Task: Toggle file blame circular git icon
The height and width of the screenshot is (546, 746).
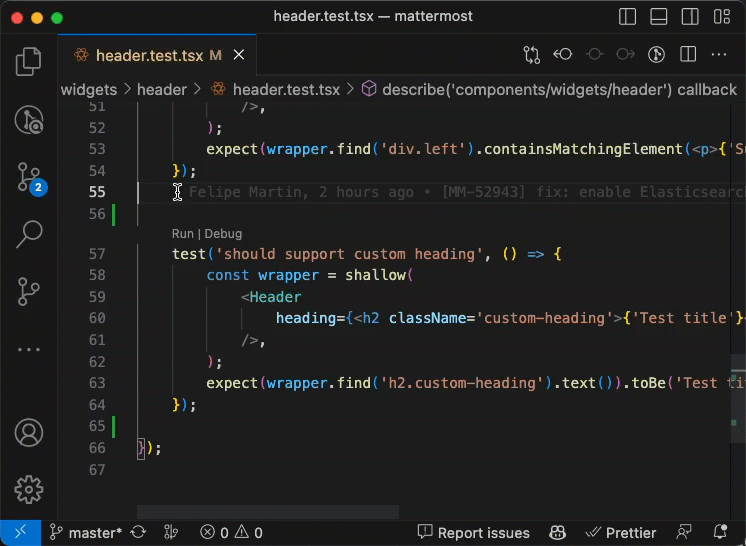Action: click(x=657, y=54)
